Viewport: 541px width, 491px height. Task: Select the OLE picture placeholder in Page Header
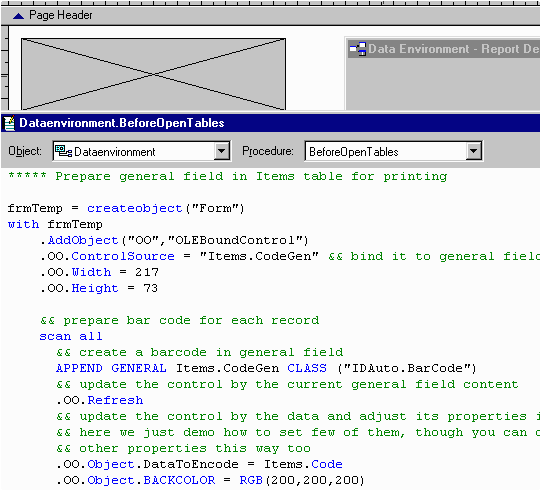pyautogui.click(x=154, y=74)
